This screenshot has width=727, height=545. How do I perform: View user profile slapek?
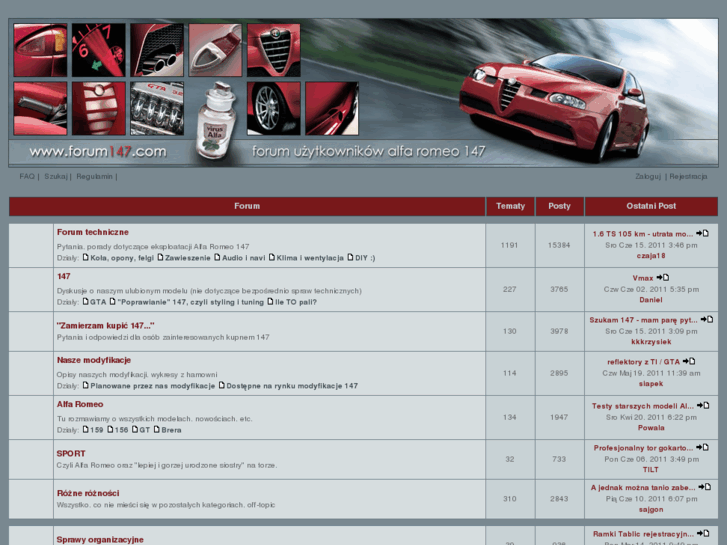click(651, 384)
